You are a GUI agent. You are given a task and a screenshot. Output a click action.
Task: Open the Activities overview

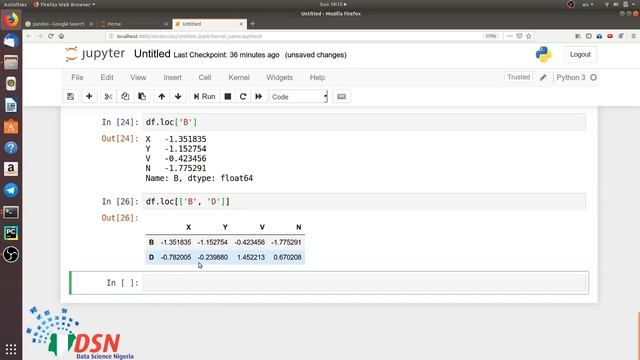(15, 4)
